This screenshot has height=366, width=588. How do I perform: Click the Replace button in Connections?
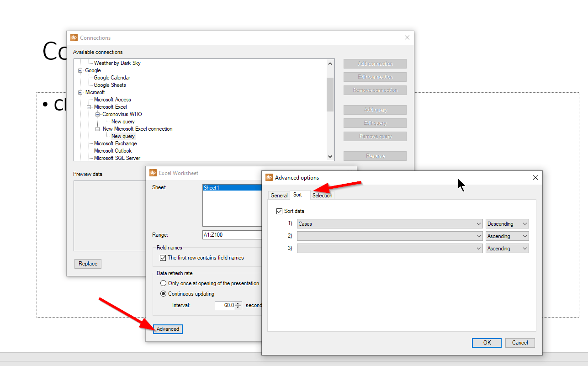(88, 264)
